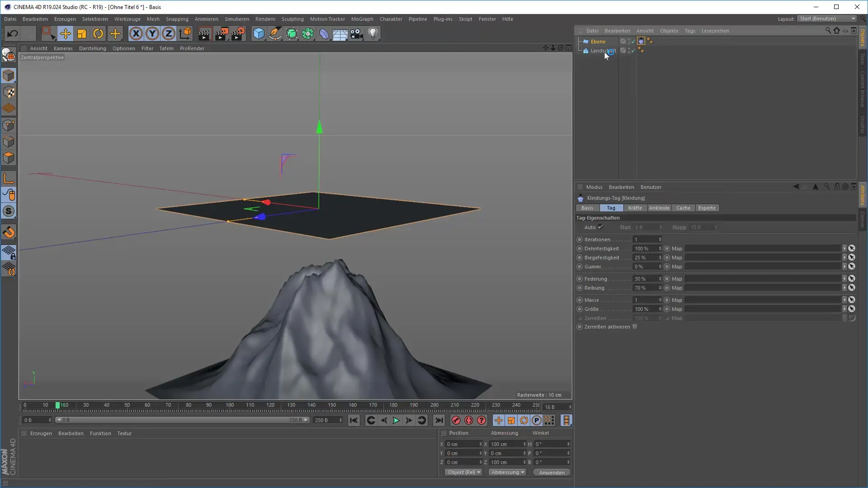868x488 pixels.
Task: Switch to polygons mode
Action: point(9,158)
